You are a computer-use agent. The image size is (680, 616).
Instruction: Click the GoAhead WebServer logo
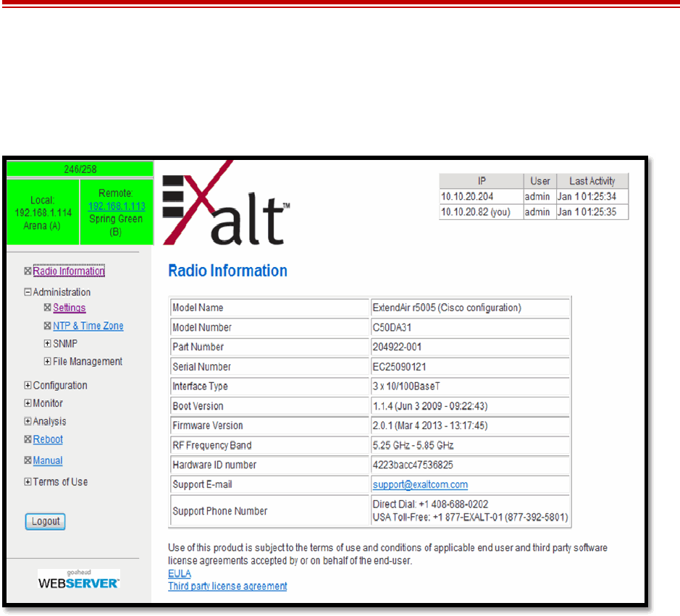pyautogui.click(x=78, y=580)
